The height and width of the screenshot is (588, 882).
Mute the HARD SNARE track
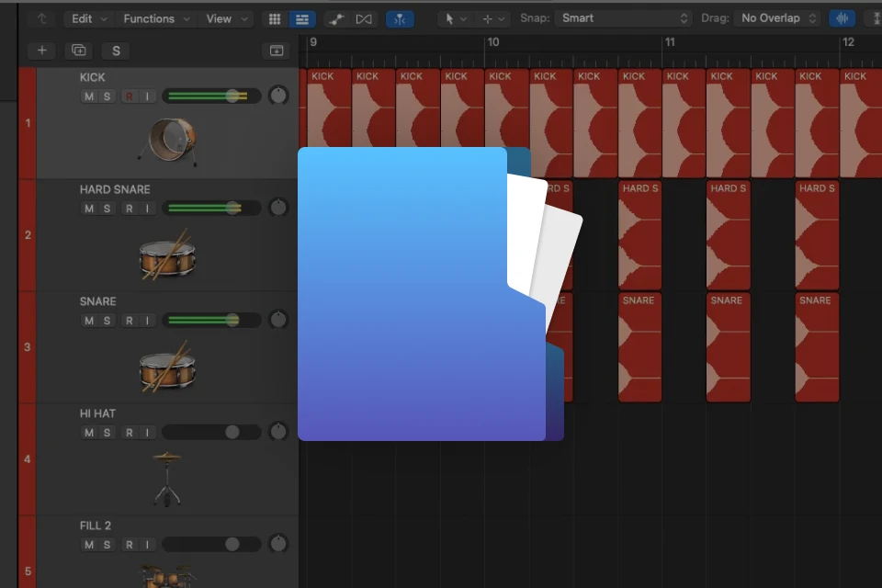(x=89, y=209)
